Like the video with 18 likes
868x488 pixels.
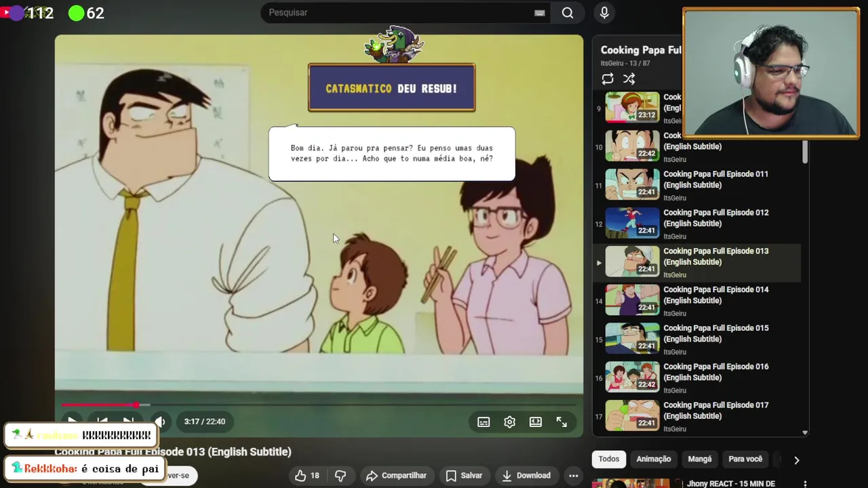tap(307, 475)
